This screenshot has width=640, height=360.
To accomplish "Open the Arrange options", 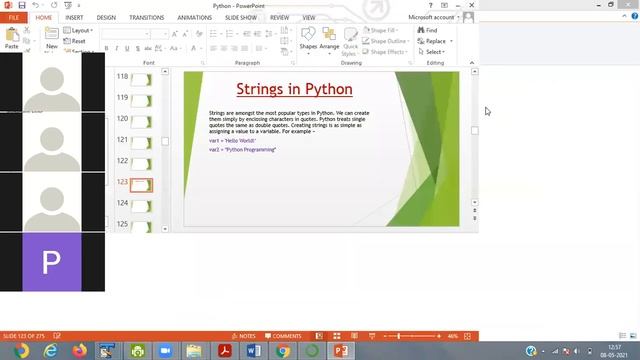I will pos(329,40).
